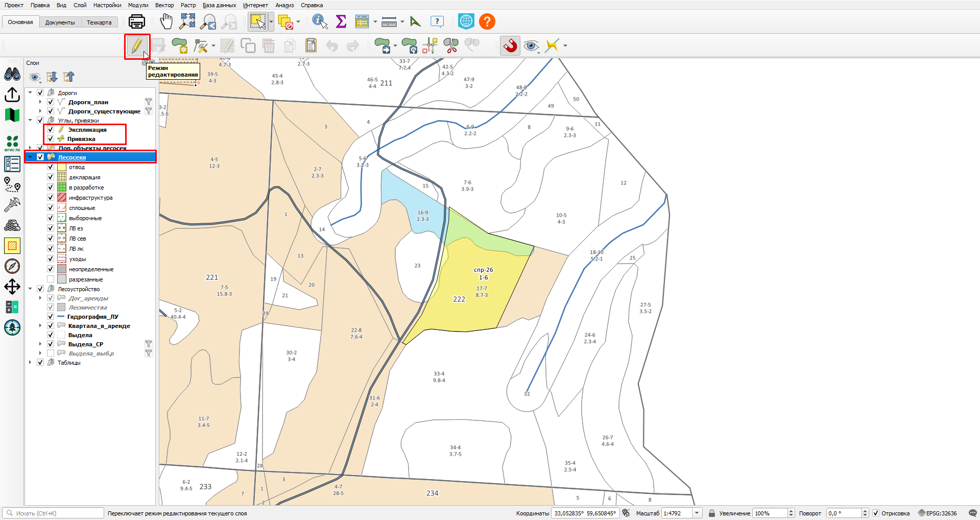The width and height of the screenshot is (980, 520).
Task: Open the measure tool dropdown arrow
Action: [x=402, y=21]
